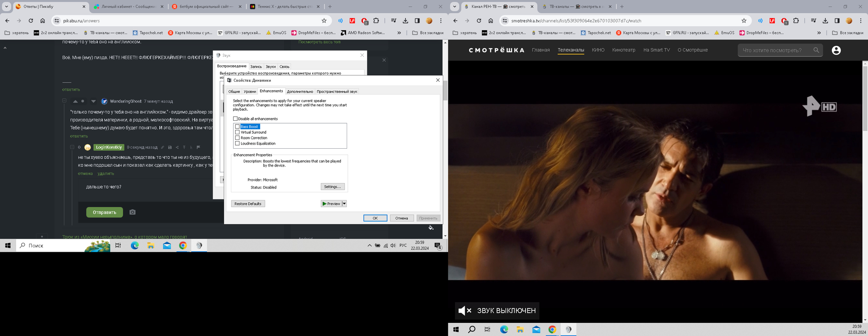Open Microsoft Edge from the left taskbar
This screenshot has width=868, height=336.
[135, 245]
